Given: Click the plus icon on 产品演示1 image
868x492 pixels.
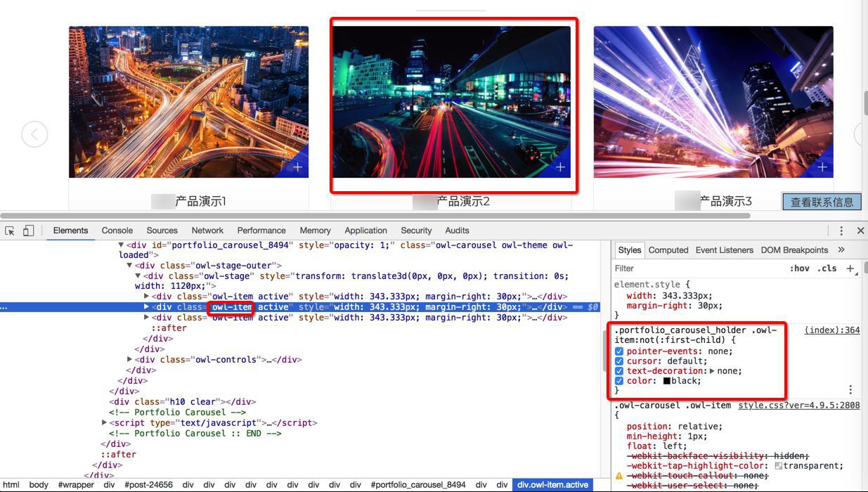Looking at the screenshot, I should (297, 167).
